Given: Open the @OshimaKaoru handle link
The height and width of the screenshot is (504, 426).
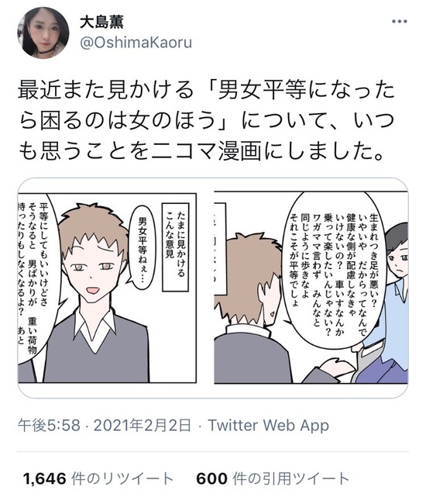Looking at the screenshot, I should coord(136,43).
